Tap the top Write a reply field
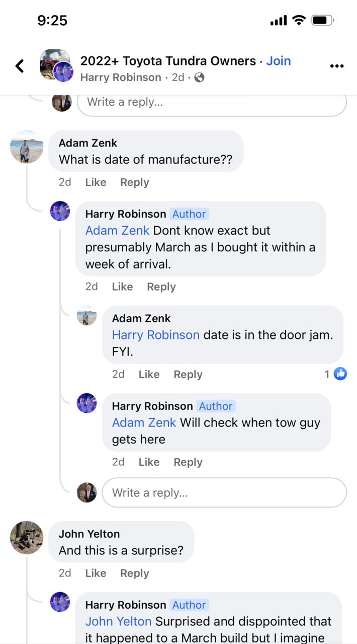This screenshot has width=357, height=644. [212, 102]
